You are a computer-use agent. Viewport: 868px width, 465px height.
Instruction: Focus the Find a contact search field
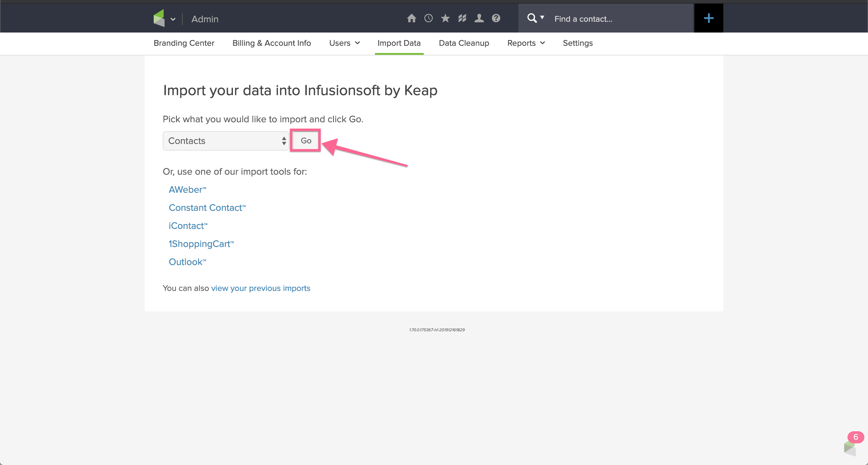click(620, 19)
